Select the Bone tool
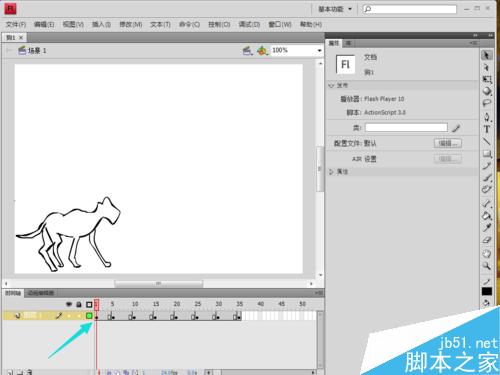This screenshot has width=500, height=375. point(487,203)
